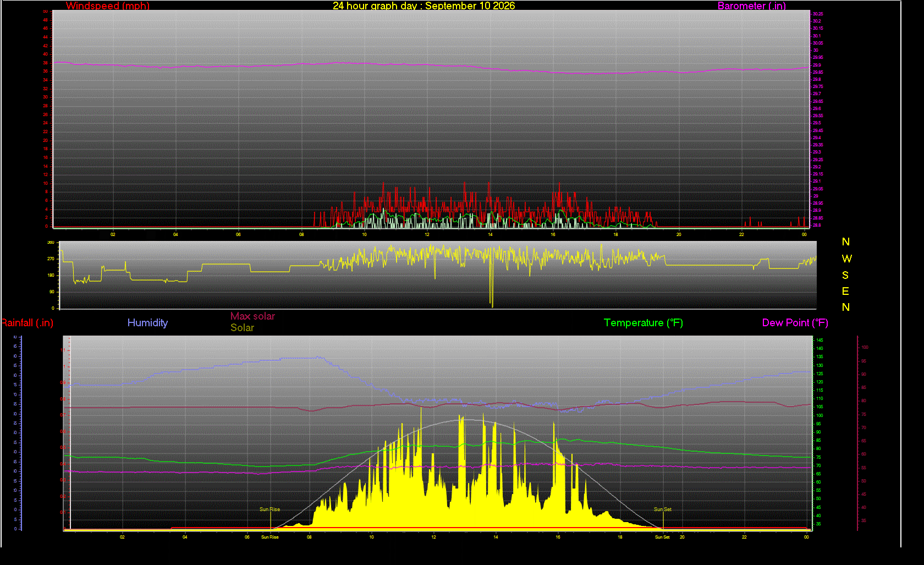Click the E wind direction label
924x565 pixels.
pyautogui.click(x=845, y=291)
